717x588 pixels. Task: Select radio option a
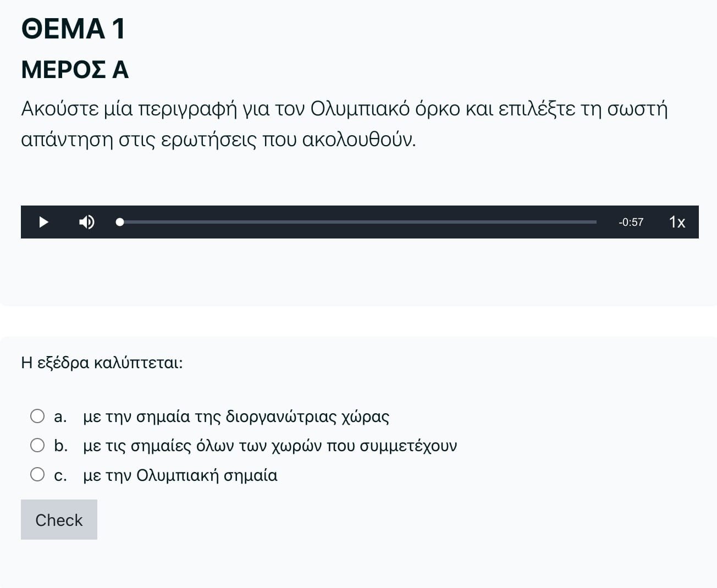click(37, 416)
